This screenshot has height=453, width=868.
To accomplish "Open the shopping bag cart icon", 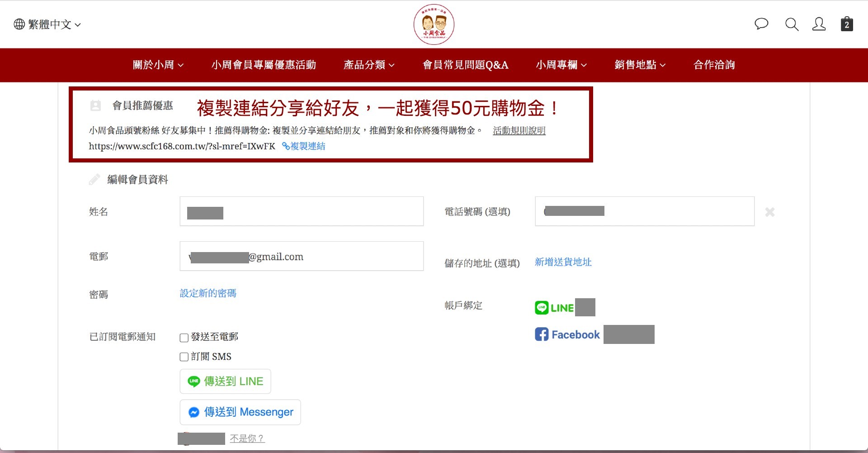I will (847, 24).
